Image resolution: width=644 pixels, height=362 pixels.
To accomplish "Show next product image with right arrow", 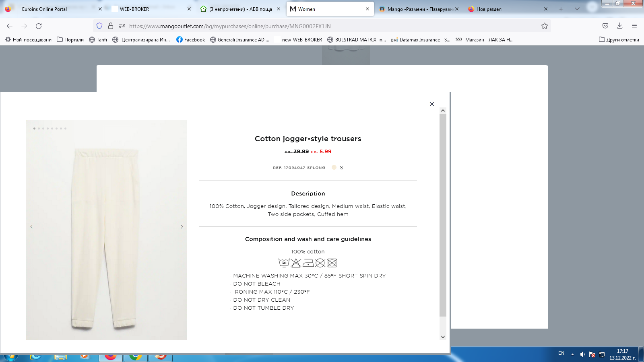I will click(182, 227).
